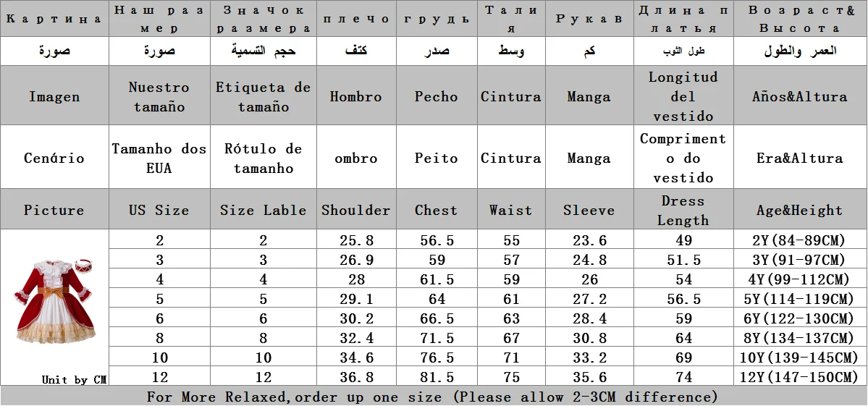The image size is (868, 406).
Task: Select the 'Shoulder' column header
Action: point(356,210)
